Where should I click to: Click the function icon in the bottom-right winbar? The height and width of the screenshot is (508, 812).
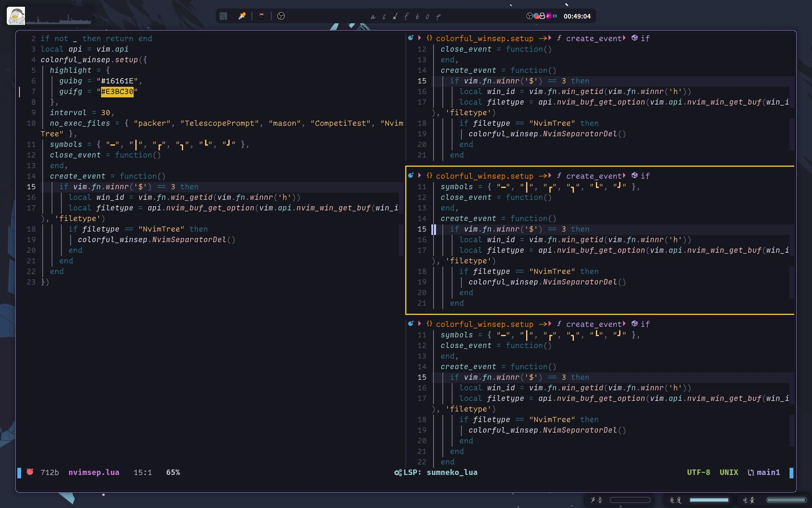pyautogui.click(x=559, y=324)
